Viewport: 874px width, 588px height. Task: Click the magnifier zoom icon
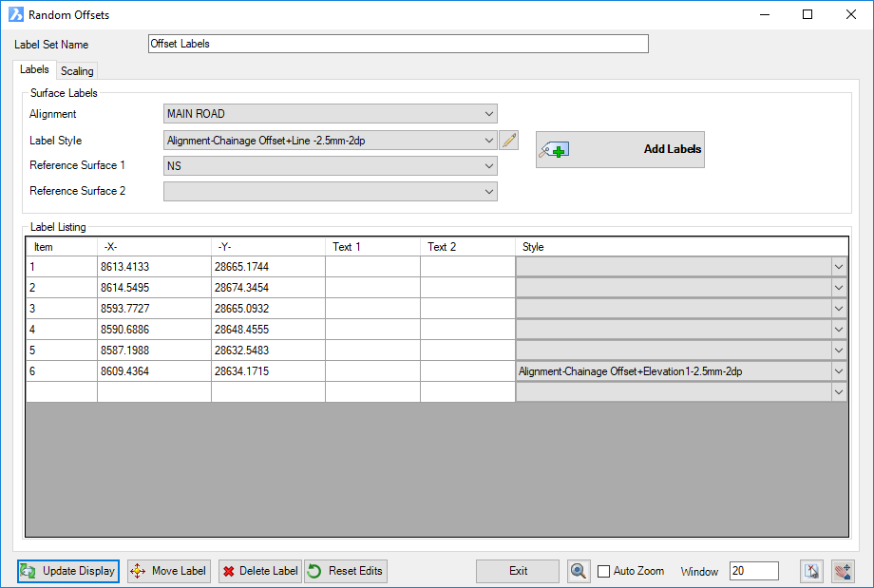pos(578,571)
